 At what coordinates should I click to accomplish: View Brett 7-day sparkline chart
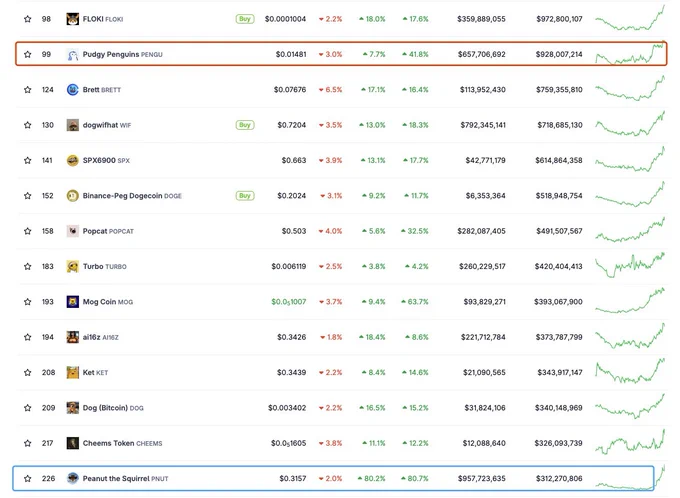[630, 88]
